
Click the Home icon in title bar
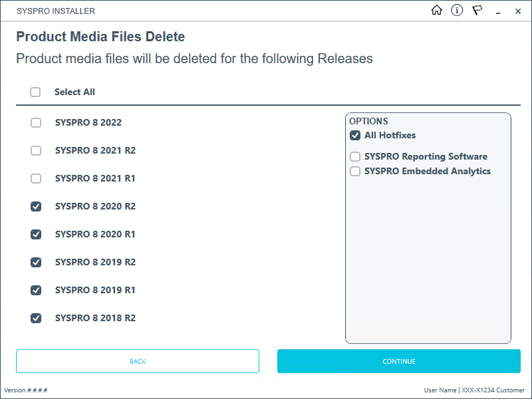(x=437, y=11)
